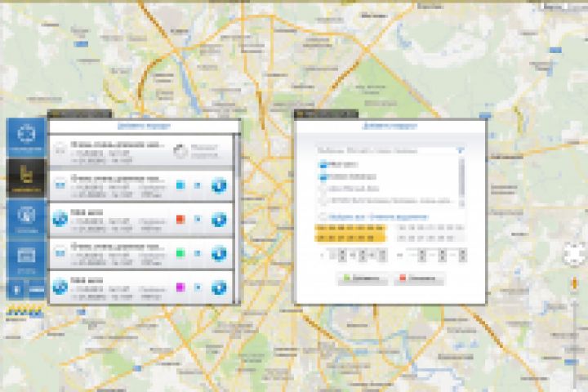The width and height of the screenshot is (588, 392).
Task: Click the round blue button in the cyan-swatch row
Action: click(x=219, y=185)
